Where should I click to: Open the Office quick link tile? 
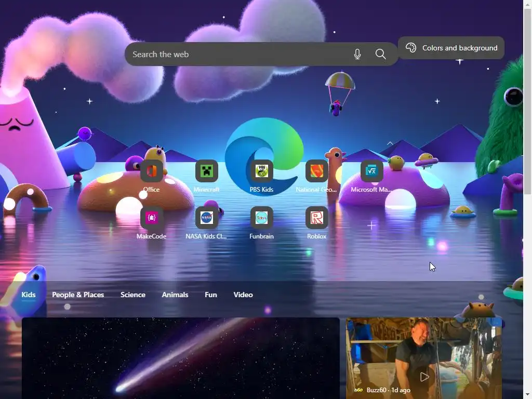151,171
